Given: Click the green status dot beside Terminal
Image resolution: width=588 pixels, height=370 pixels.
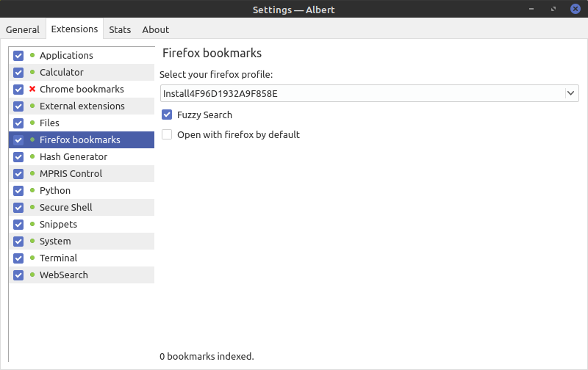Looking at the screenshot, I should (x=32, y=258).
